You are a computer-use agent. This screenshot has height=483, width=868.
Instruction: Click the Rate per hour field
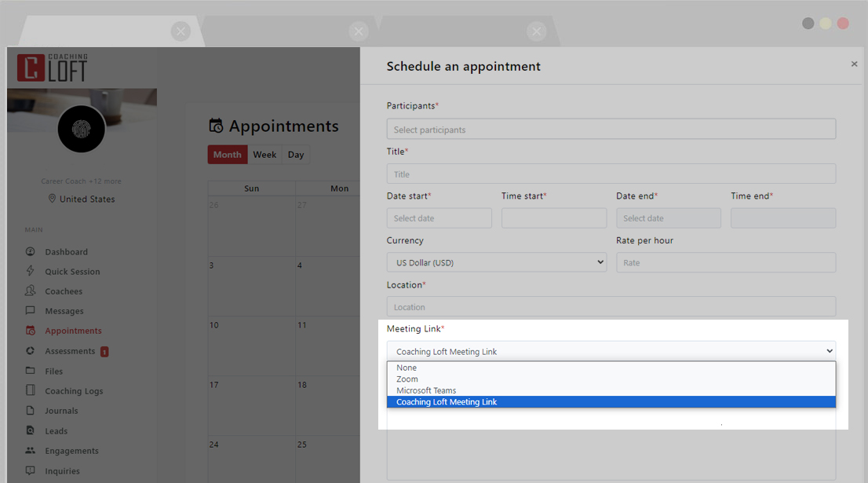coord(725,262)
